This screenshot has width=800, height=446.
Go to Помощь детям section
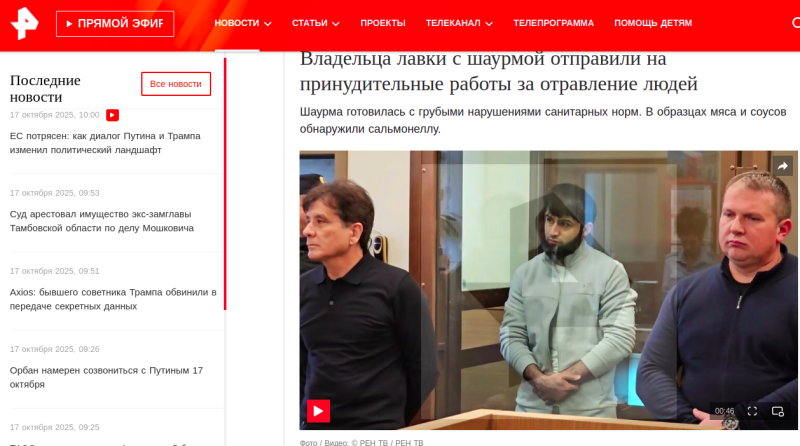click(x=653, y=23)
